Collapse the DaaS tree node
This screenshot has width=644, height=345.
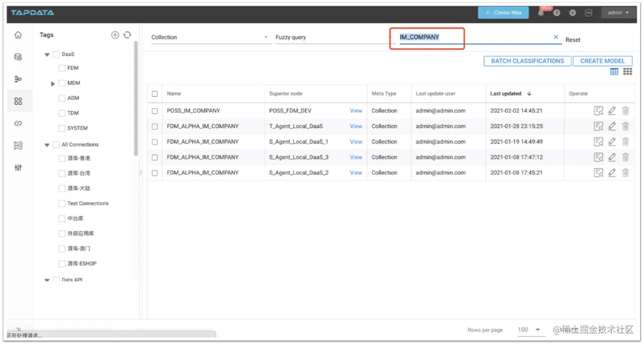click(47, 55)
